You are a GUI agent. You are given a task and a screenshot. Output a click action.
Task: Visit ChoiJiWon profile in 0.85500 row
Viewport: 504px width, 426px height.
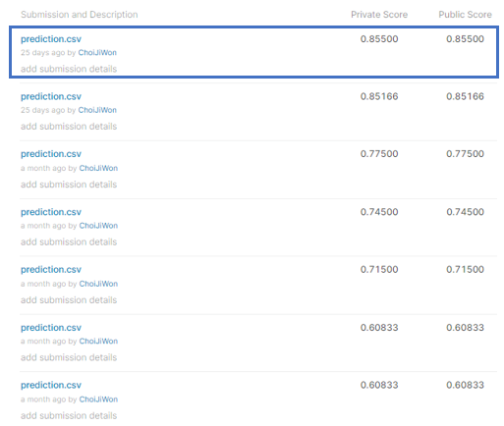(x=97, y=53)
